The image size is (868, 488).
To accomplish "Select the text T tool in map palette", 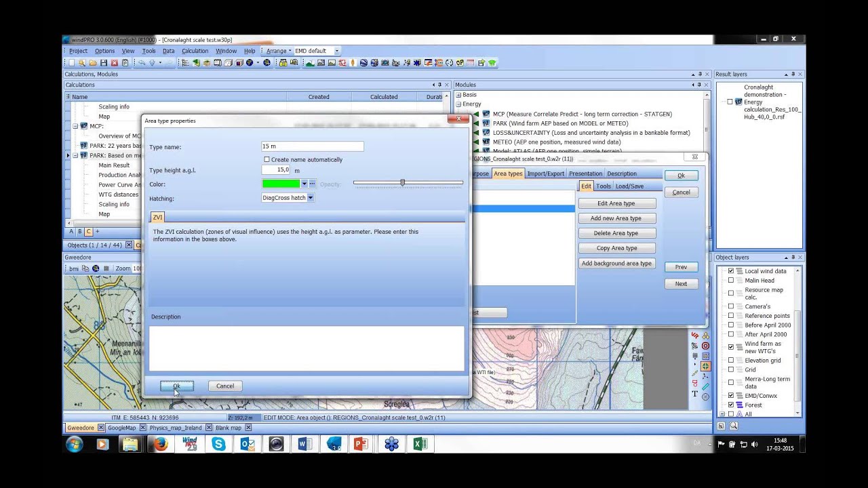I will [x=695, y=394].
